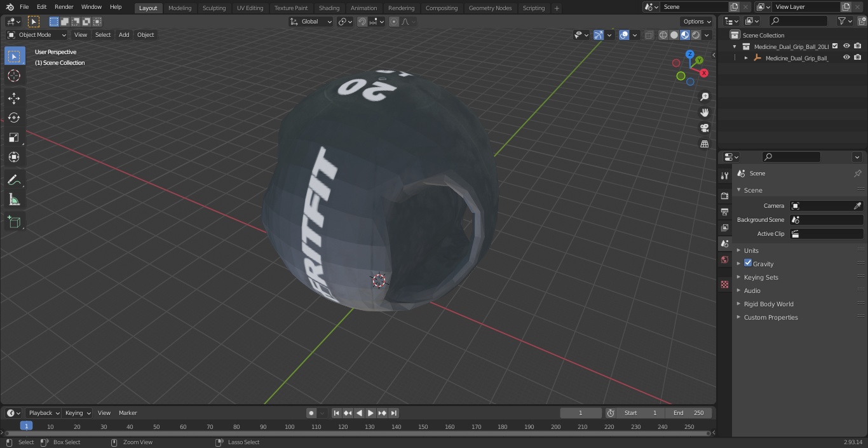Toggle camera view icon
Screen dimensions: 868x448
(704, 128)
